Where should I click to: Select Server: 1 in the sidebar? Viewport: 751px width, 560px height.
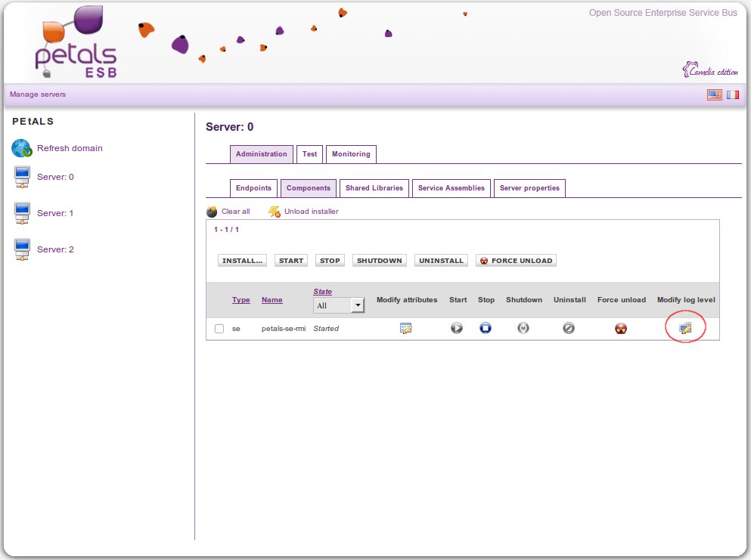click(x=55, y=213)
